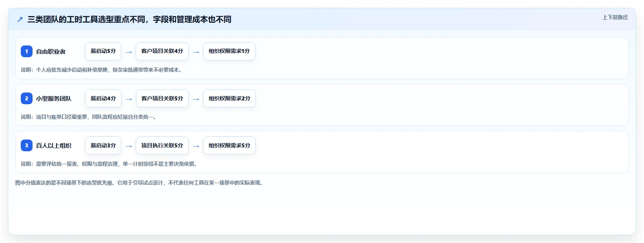The image size is (644, 243).
Task: Click the 组织权限需求5分 chip
Action: 229,145
